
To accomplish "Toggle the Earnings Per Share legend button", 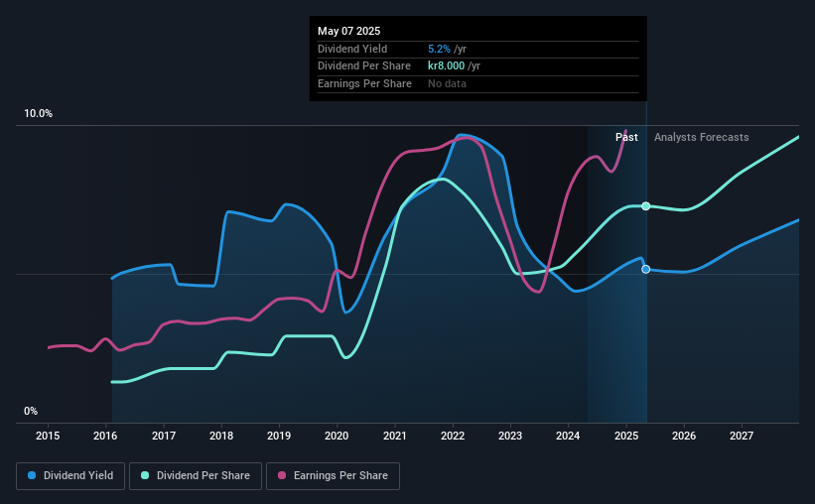I will coord(334,476).
